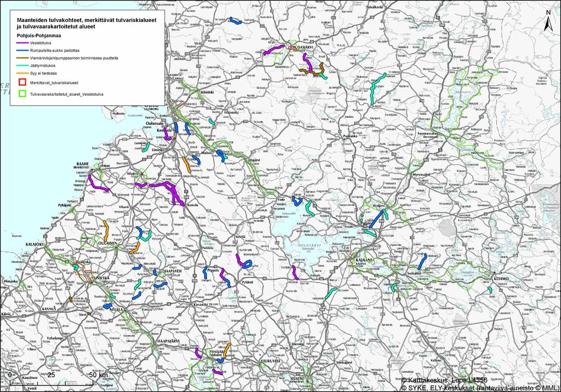
Task: Click the OULUJÄRVI lake label
Action: pyautogui.click(x=308, y=245)
